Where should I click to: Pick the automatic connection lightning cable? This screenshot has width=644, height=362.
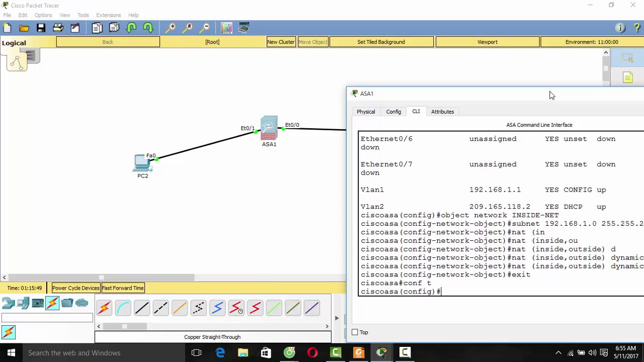click(x=104, y=308)
